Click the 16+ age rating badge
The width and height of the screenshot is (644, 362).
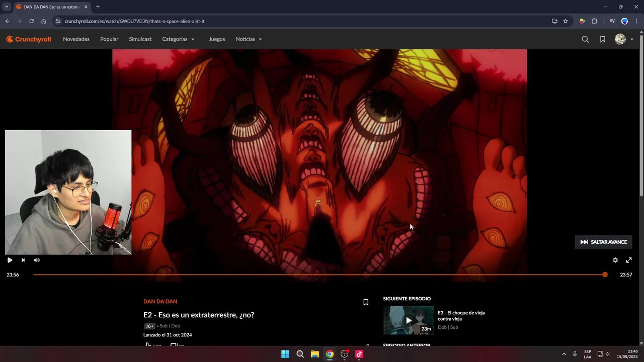[x=149, y=326]
